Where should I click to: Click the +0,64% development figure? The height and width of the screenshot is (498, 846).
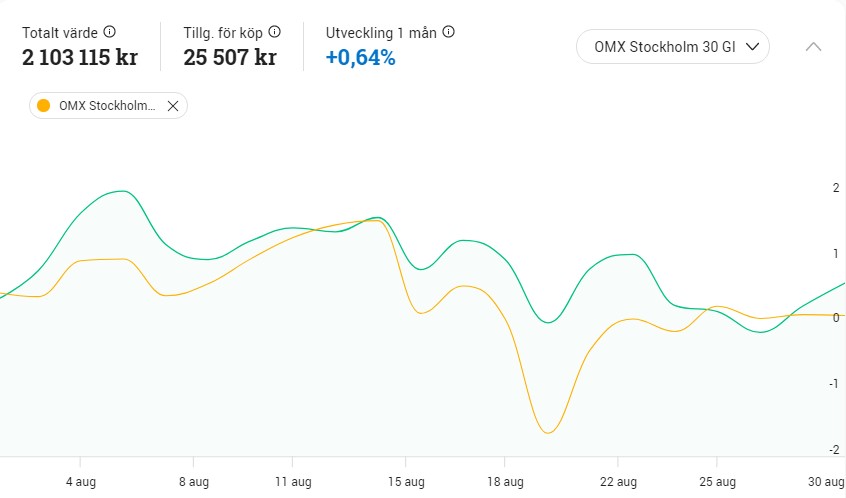[361, 57]
